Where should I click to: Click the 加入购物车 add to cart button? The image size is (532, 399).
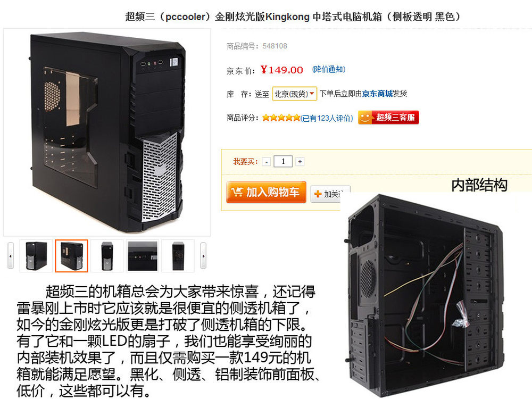(266, 192)
